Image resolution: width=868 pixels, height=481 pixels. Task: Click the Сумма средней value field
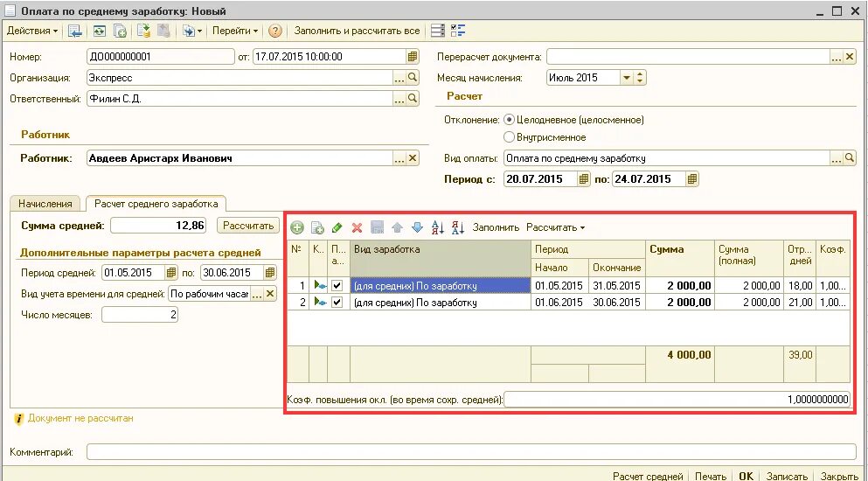pos(158,226)
